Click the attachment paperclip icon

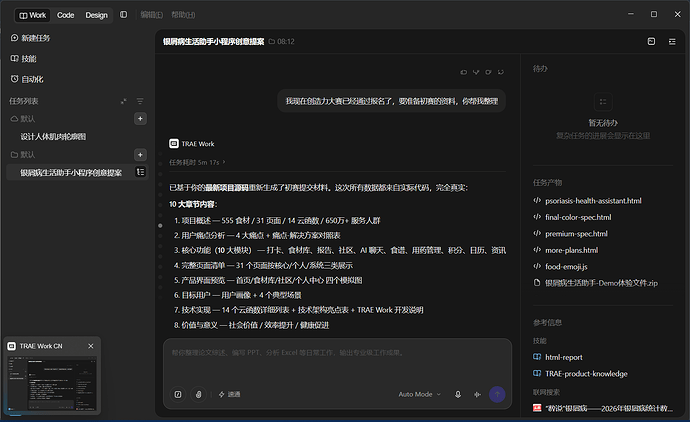[198, 394]
